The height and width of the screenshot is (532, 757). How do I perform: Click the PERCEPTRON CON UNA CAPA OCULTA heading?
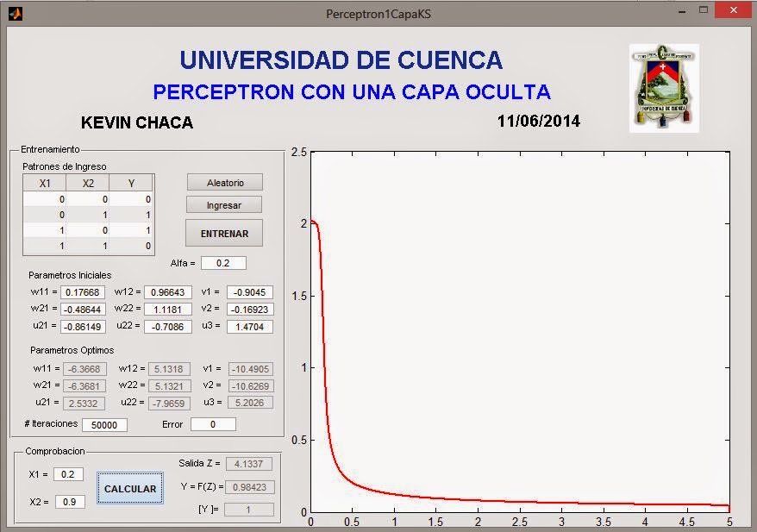352,91
